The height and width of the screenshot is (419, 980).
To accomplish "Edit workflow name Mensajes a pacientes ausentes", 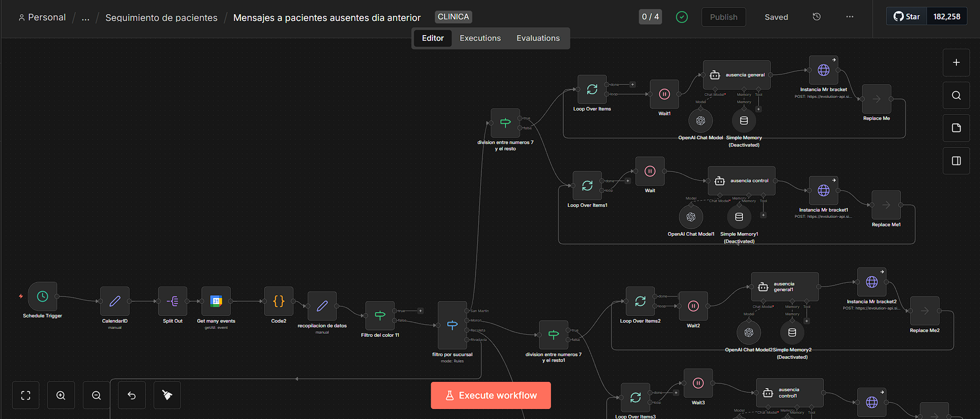I will pyautogui.click(x=327, y=17).
